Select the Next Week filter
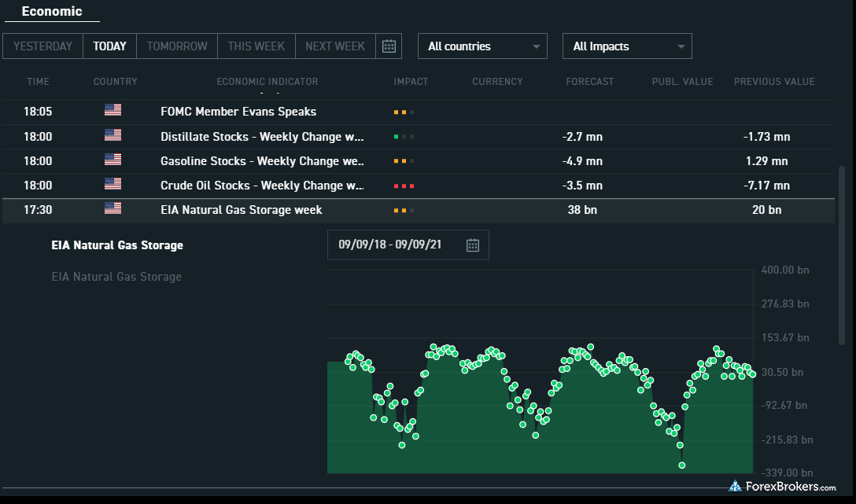856x504 pixels. (334, 46)
